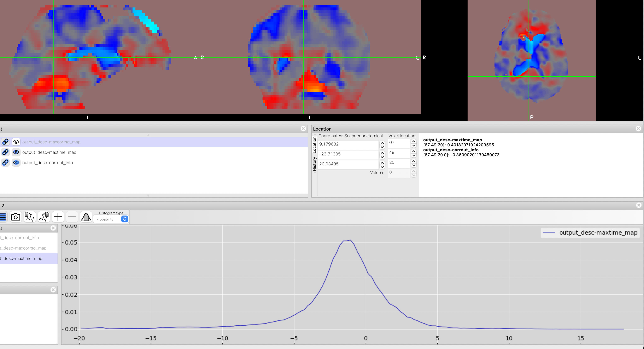The width and height of the screenshot is (644, 349).
Task: Step down the Volume value
Action: coord(414,175)
